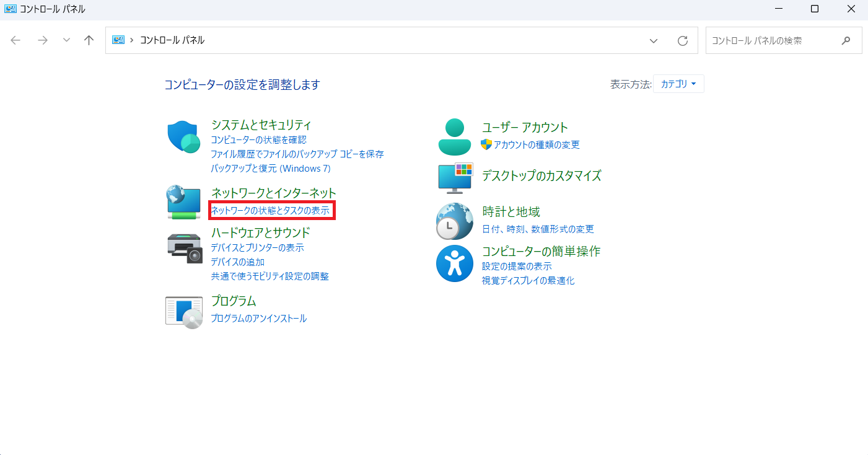Click the Desktop Customization monitor icon
Image resolution: width=868 pixels, height=455 pixels.
point(455,179)
